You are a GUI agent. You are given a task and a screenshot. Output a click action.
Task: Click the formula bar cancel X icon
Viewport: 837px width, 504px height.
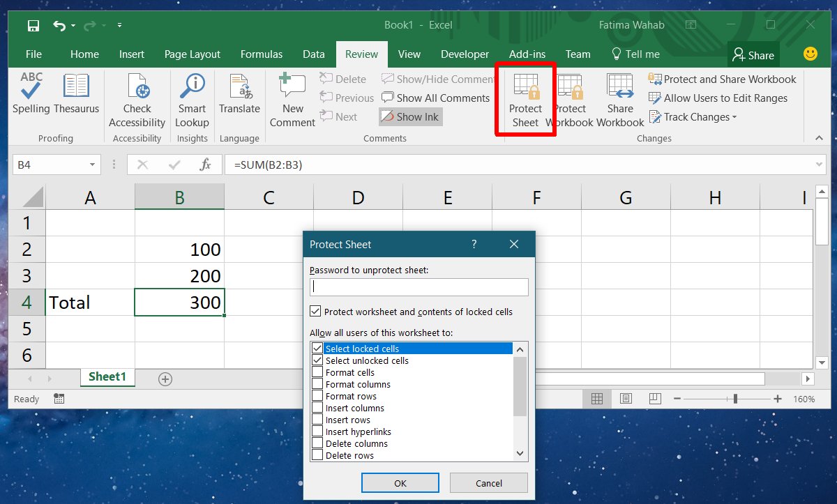tap(143, 165)
